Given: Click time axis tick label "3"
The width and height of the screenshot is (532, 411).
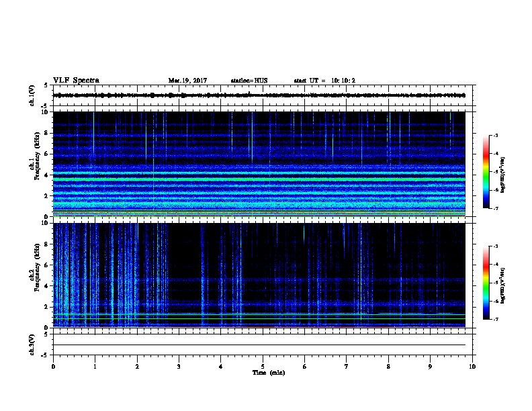Looking at the screenshot, I should 179,367.
